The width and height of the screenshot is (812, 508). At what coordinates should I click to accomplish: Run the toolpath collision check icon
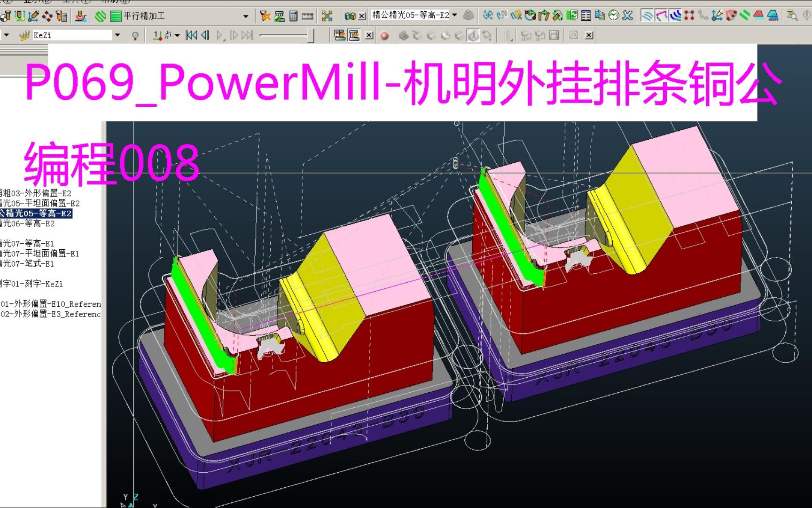coord(265,16)
